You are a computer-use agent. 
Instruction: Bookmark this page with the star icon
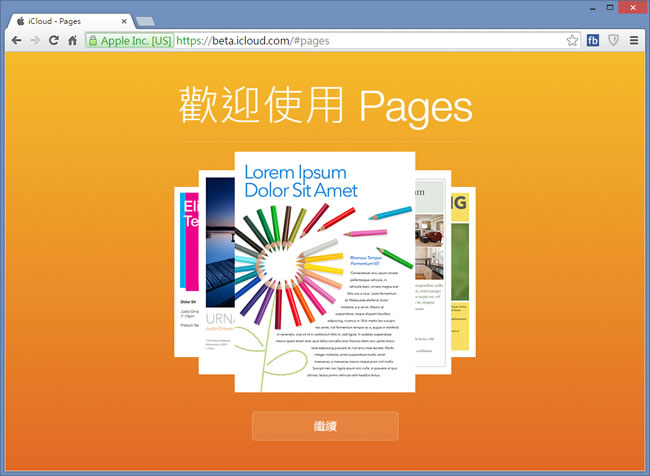(x=572, y=40)
